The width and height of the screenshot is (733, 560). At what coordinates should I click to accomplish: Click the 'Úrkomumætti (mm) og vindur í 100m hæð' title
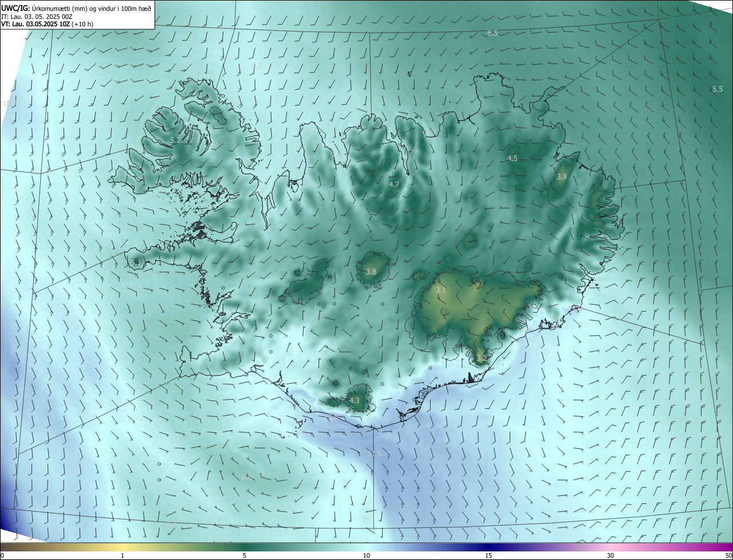point(91,8)
